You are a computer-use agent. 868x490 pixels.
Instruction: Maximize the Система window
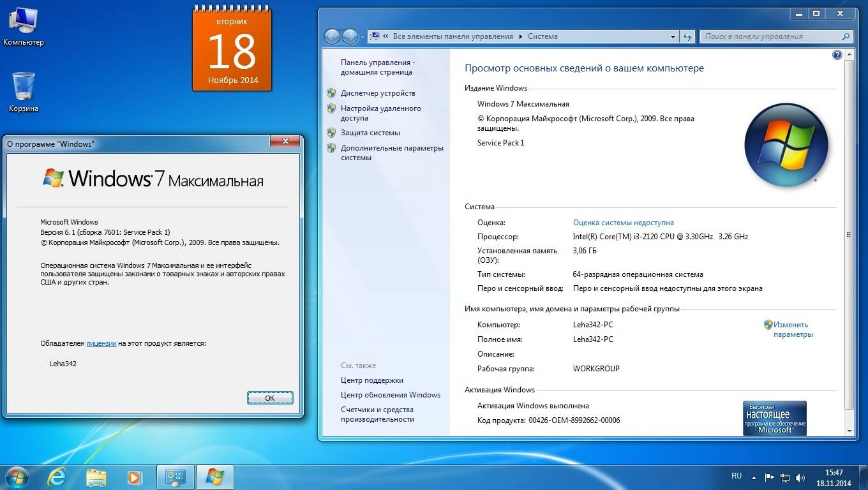816,13
